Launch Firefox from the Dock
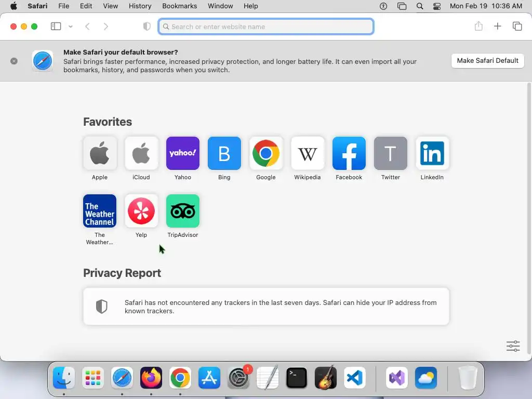The height and width of the screenshot is (399, 532). [151, 378]
